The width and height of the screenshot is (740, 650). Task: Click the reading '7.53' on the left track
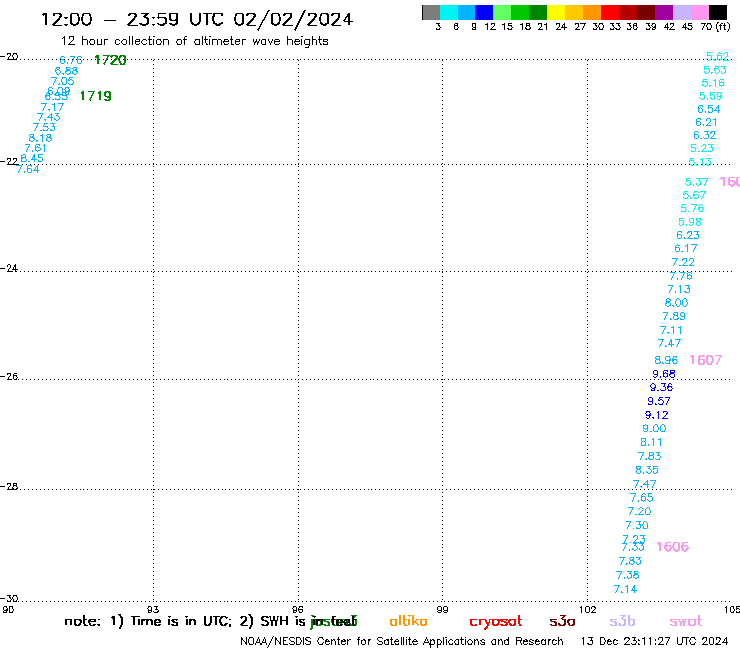pyautogui.click(x=44, y=127)
